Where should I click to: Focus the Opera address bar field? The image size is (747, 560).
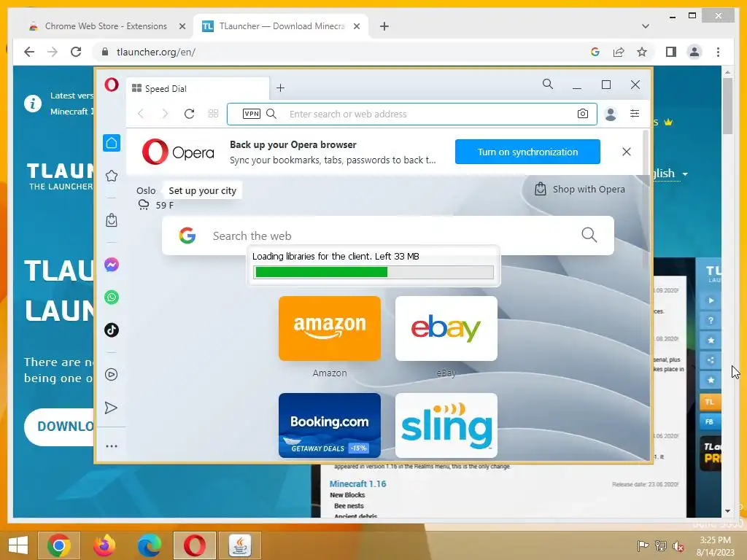click(412, 114)
